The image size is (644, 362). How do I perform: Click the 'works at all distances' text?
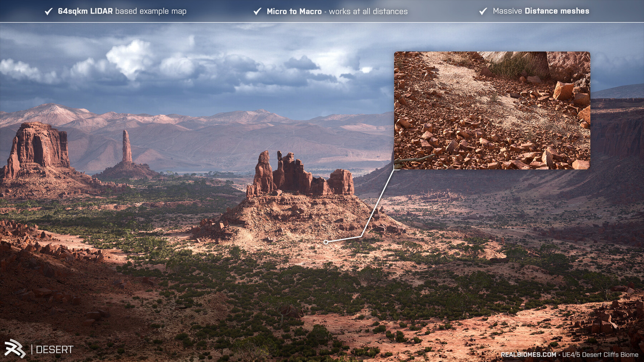tap(368, 11)
